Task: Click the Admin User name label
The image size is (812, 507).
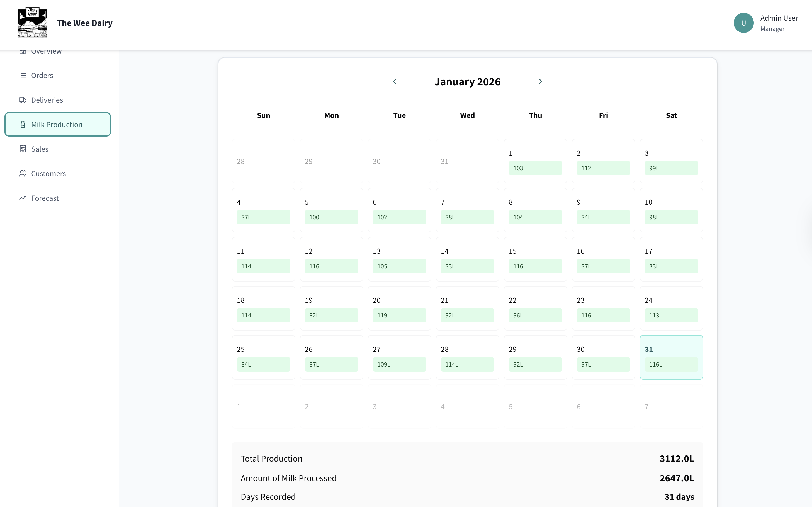Action: [779, 18]
